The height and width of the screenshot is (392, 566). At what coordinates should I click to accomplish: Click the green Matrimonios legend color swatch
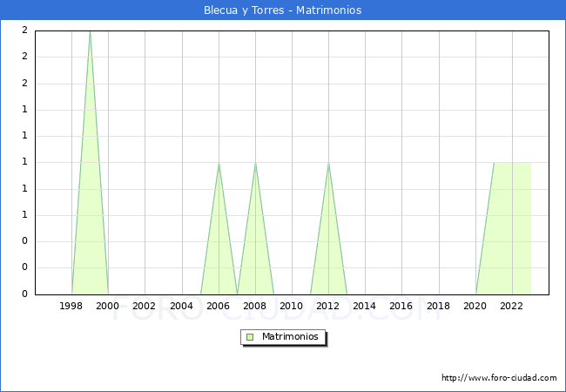(250, 337)
